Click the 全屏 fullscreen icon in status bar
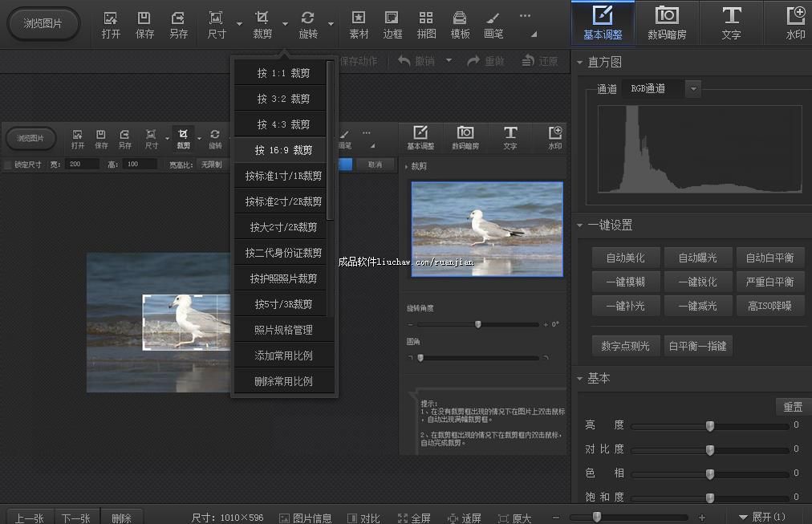812x524 pixels. coord(415,518)
